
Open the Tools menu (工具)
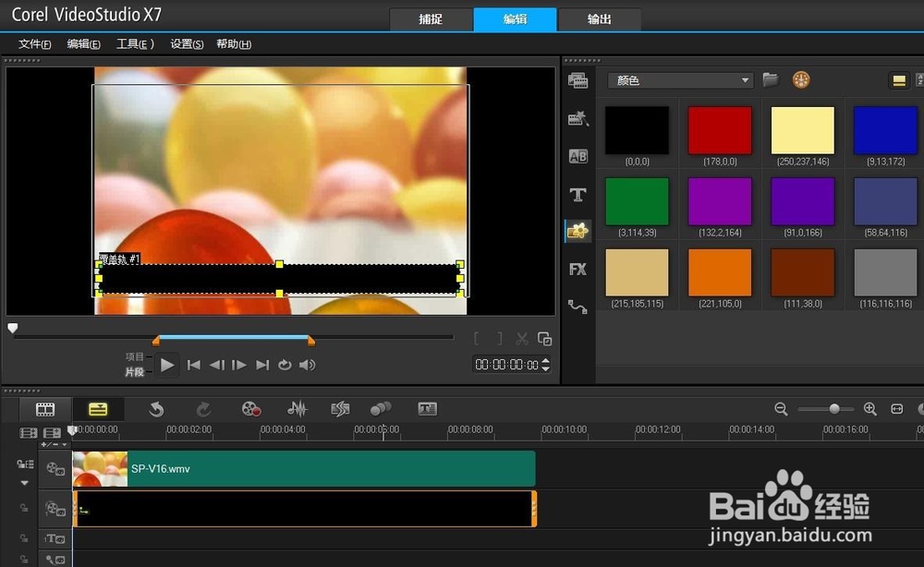pos(135,44)
